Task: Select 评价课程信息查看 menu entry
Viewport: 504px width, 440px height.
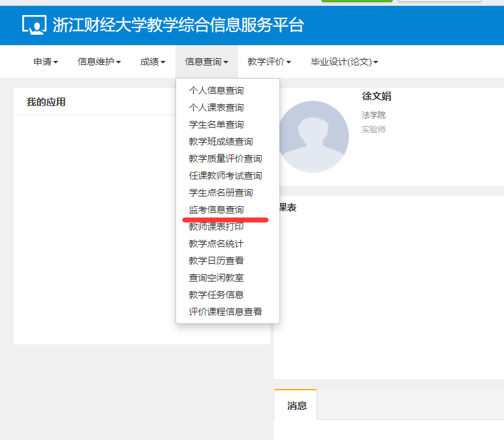Action: click(225, 312)
